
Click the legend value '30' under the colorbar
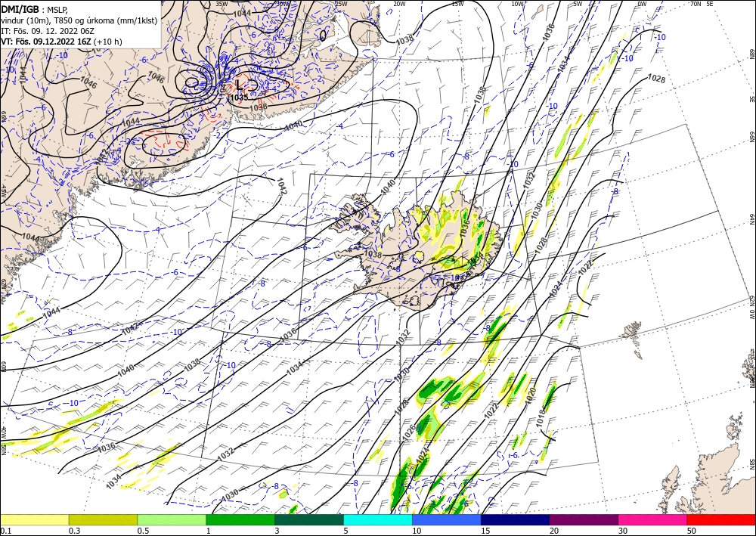(x=623, y=531)
